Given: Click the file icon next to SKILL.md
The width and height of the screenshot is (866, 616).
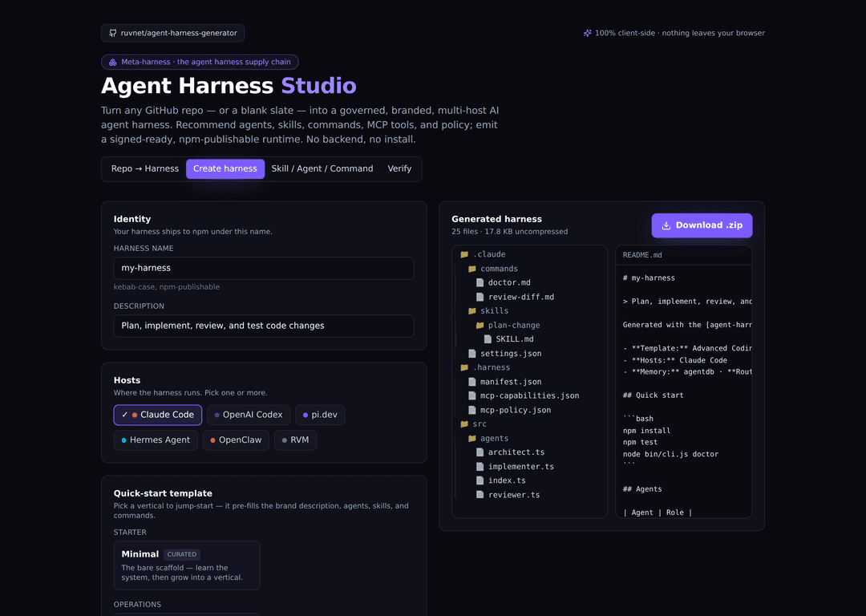Looking at the screenshot, I should coord(488,339).
